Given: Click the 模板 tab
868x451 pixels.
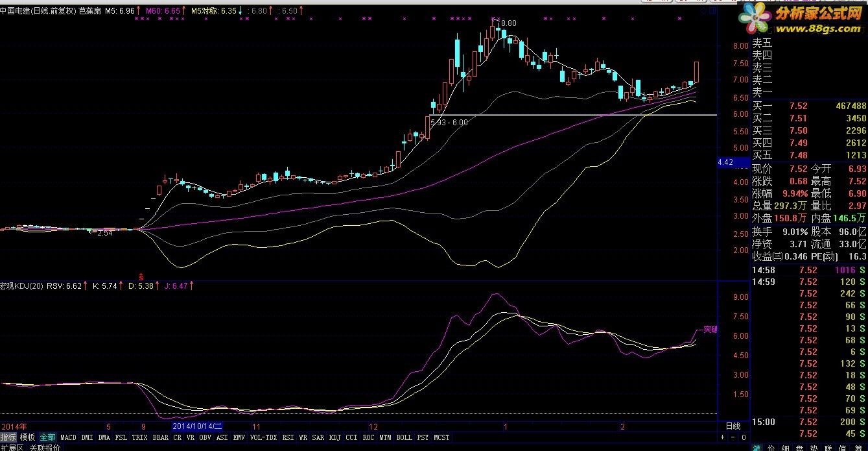Looking at the screenshot, I should tap(27, 437).
